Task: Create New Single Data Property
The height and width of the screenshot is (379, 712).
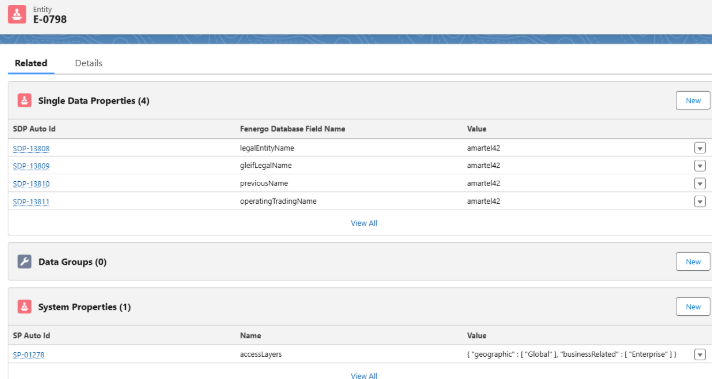Action: click(x=693, y=100)
